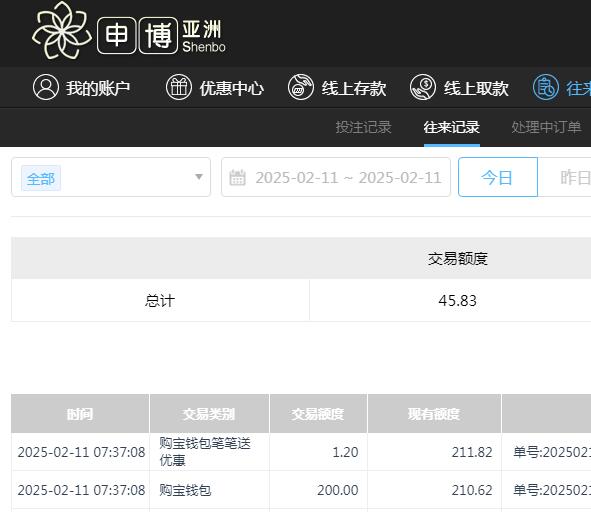Go to 我的账户 menu
The width and height of the screenshot is (591, 512).
98,88
